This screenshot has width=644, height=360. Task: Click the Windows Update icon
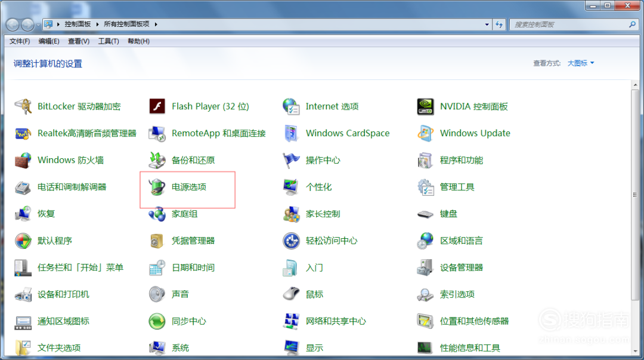point(425,133)
